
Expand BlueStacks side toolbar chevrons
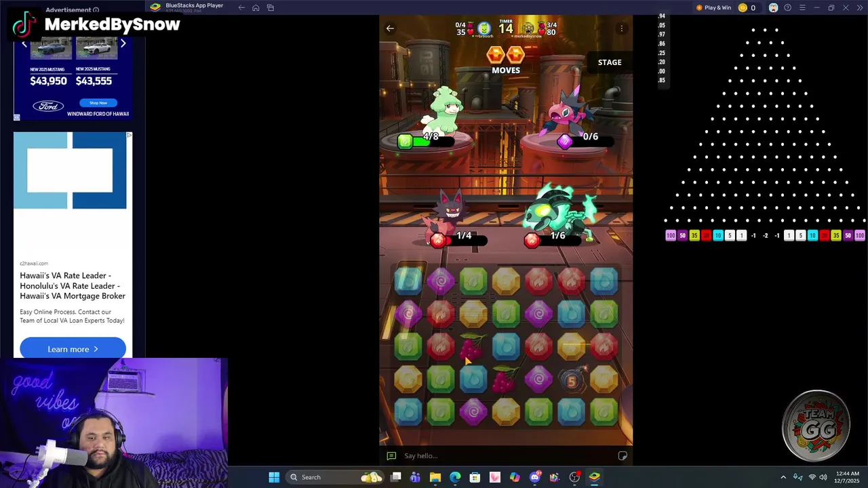860,7
